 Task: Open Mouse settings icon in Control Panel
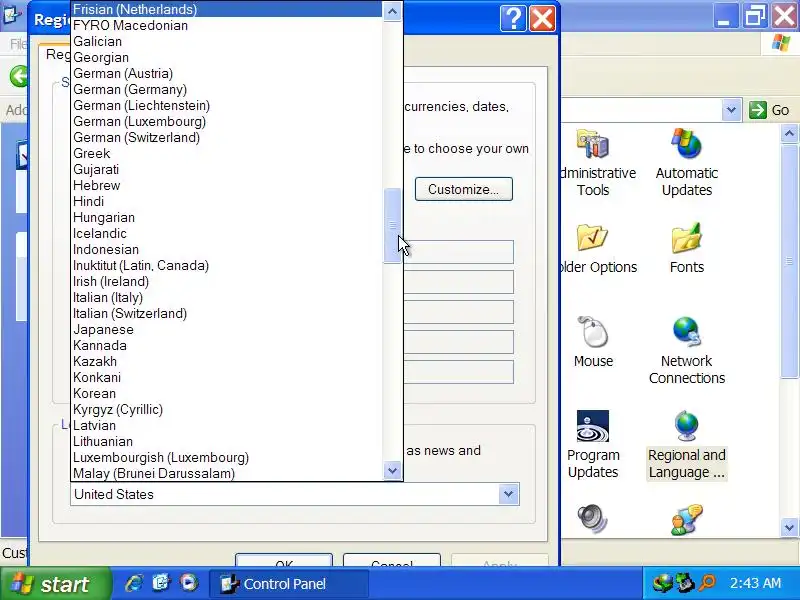tap(592, 332)
